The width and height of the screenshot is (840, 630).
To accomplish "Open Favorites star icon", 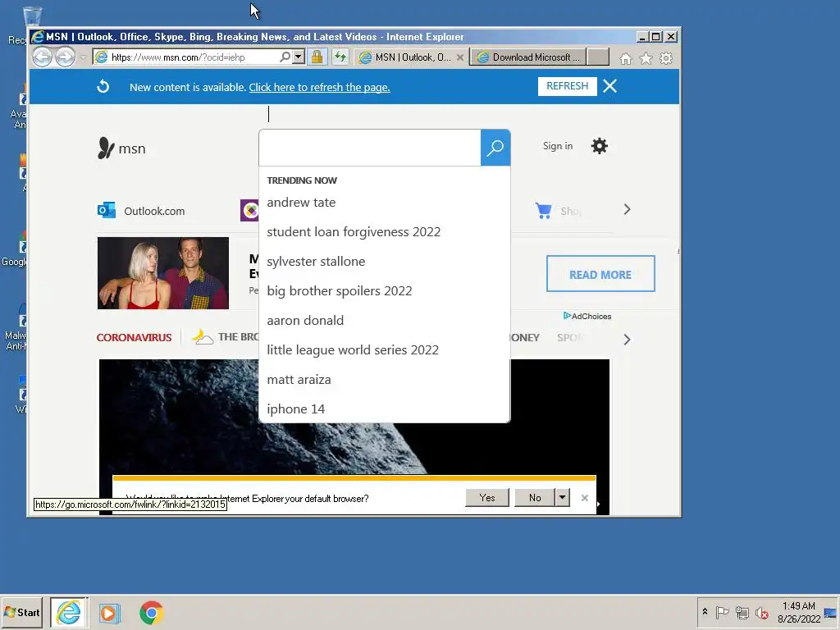I will (x=646, y=58).
